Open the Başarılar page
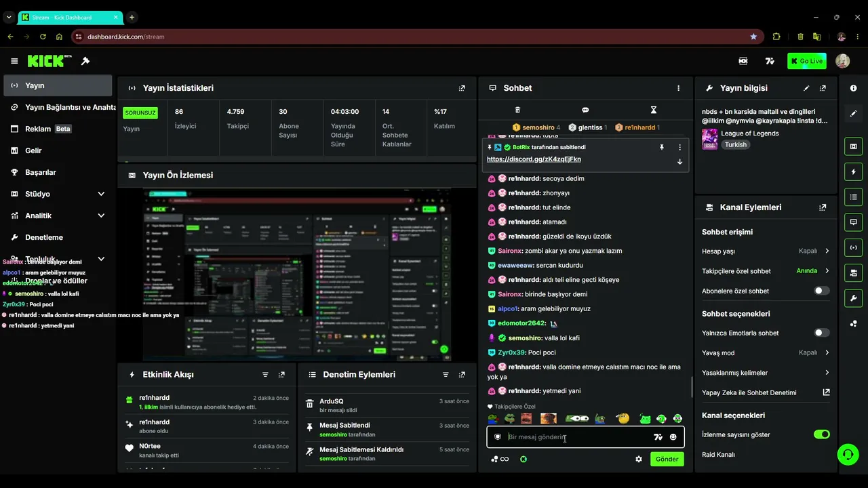This screenshot has height=488, width=868. pyautogui.click(x=58, y=172)
